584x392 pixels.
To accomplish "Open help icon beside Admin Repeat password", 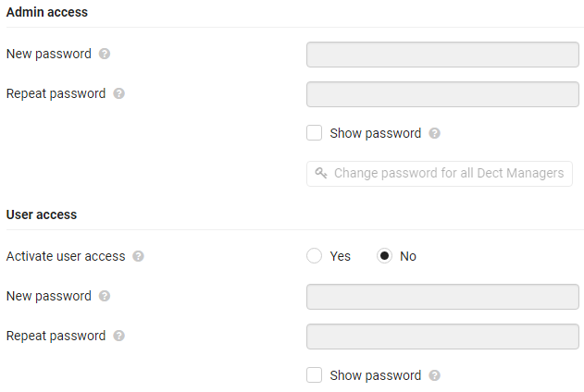I will [118, 93].
